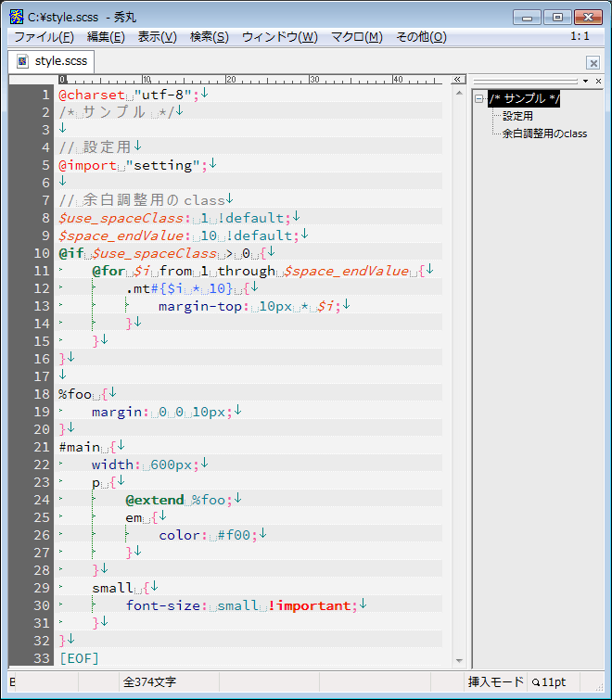Open the ファイル(F) menu
This screenshot has width=612, height=700.
pyautogui.click(x=44, y=37)
